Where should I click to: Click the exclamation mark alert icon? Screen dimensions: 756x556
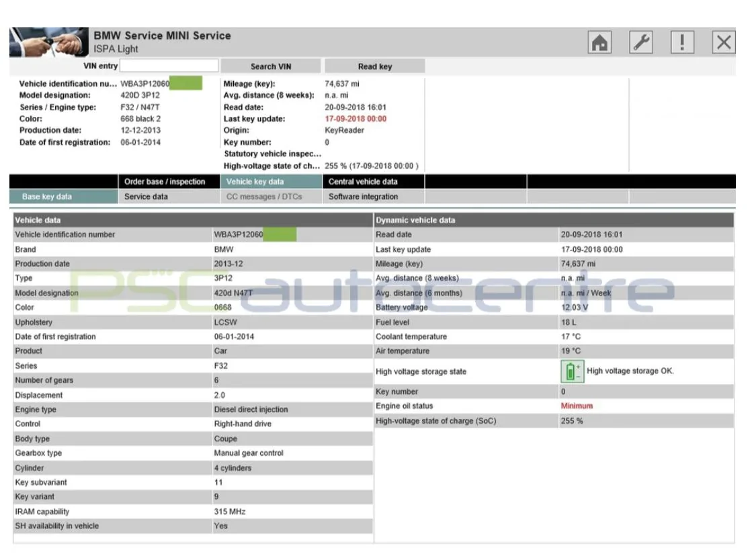[x=682, y=42]
